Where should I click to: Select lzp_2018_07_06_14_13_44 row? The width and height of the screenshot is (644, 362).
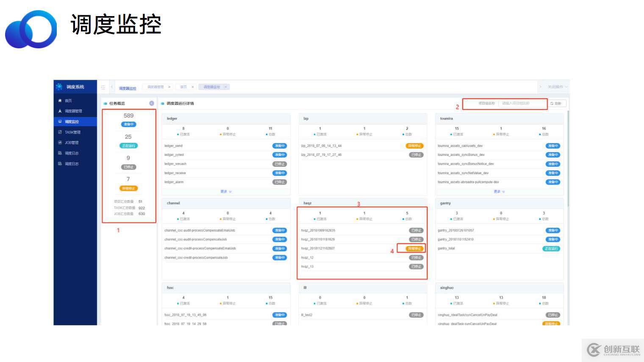click(x=362, y=146)
